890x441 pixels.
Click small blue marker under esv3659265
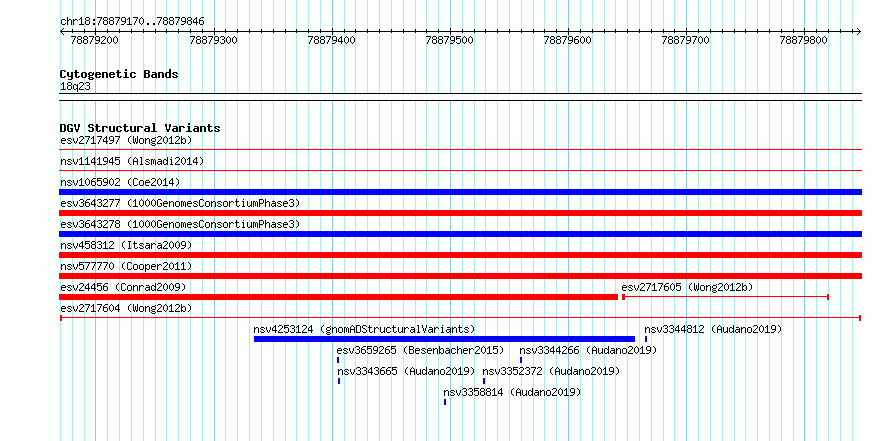(x=338, y=360)
